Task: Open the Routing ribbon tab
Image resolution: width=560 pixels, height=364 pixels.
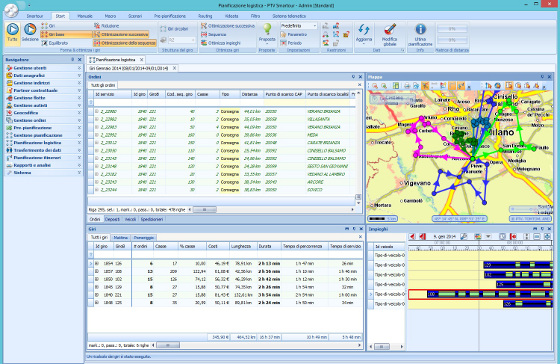Action: coord(205,16)
